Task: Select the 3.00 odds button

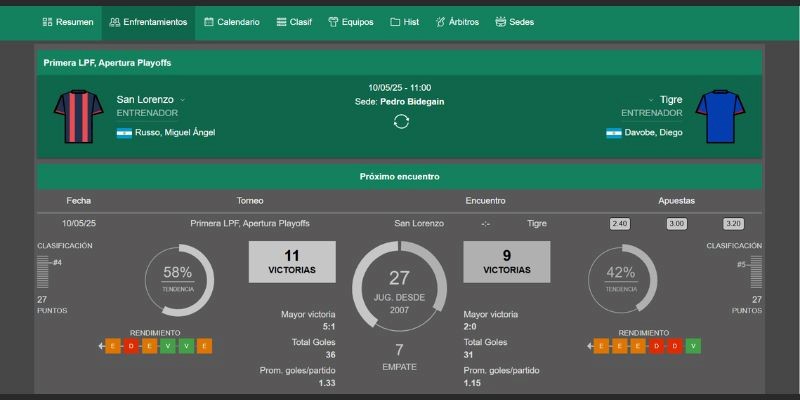Action: [677, 223]
